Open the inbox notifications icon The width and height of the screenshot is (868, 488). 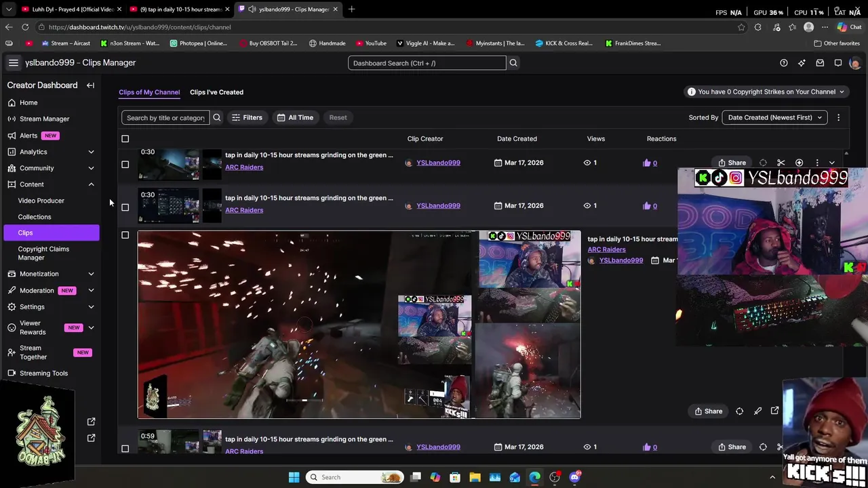(820, 63)
